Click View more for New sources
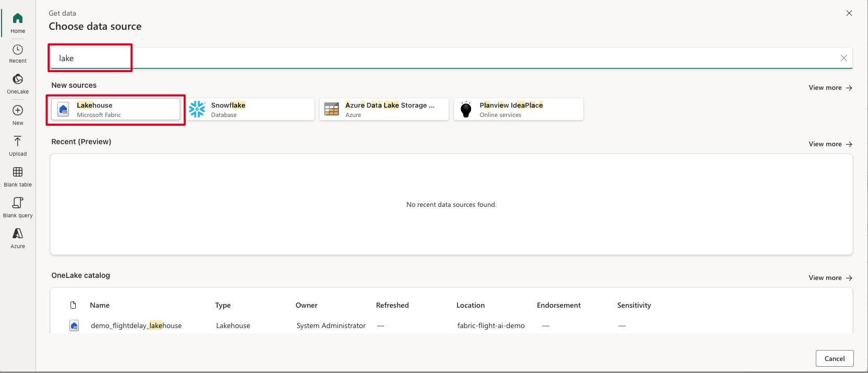Screen dimensions: 868x373 (x=830, y=88)
